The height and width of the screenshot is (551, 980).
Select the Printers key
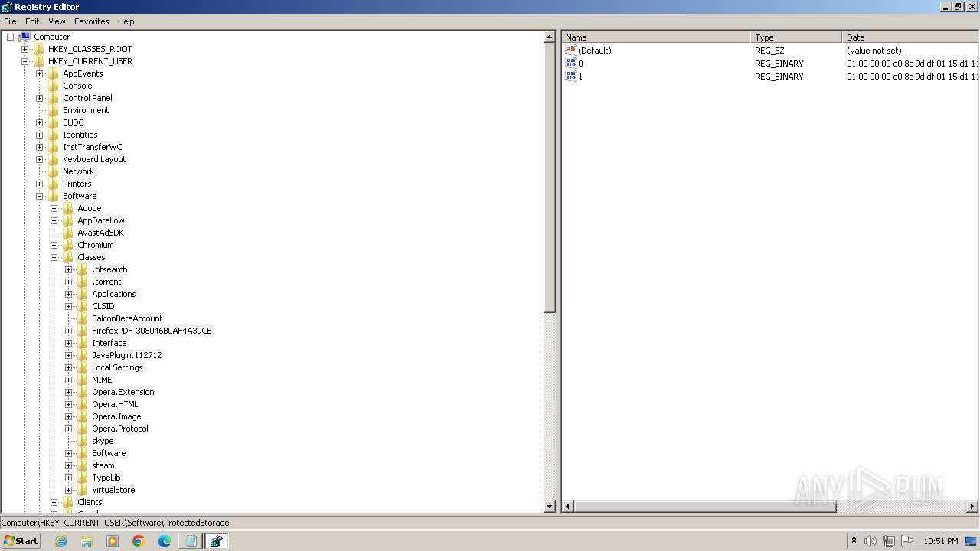pyautogui.click(x=77, y=184)
